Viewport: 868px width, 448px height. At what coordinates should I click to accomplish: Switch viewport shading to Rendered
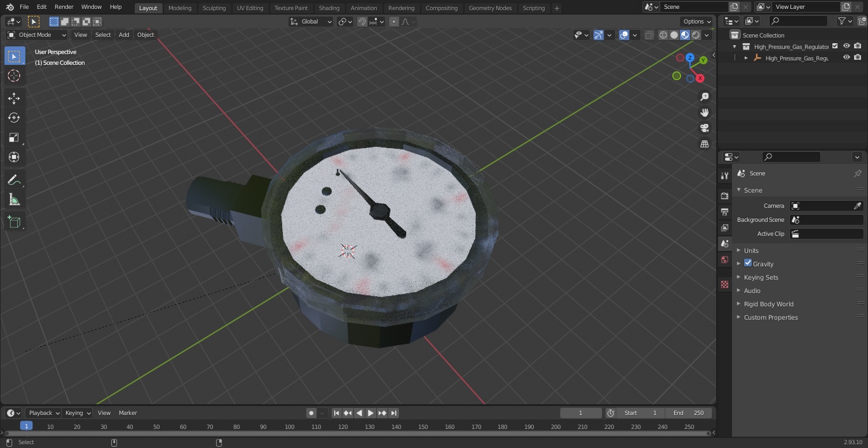pos(696,35)
